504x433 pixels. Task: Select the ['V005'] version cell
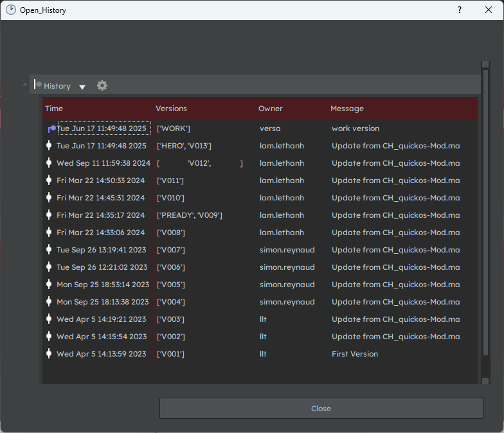[171, 285]
